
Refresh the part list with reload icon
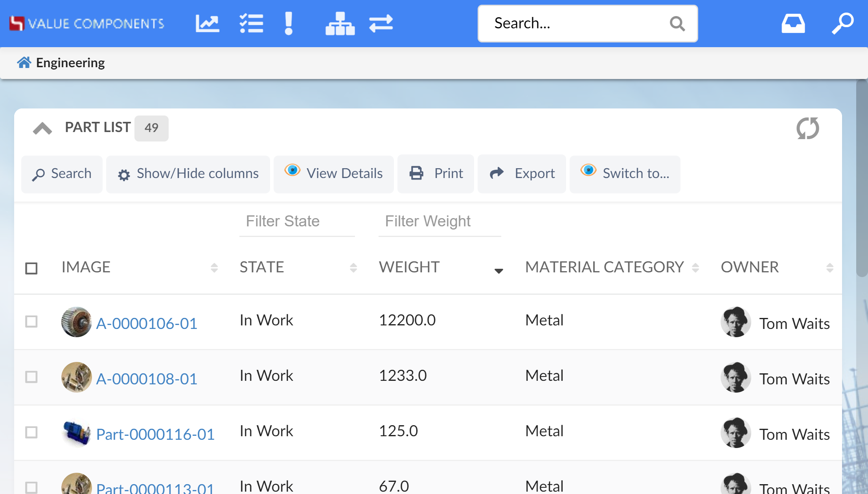pos(807,128)
